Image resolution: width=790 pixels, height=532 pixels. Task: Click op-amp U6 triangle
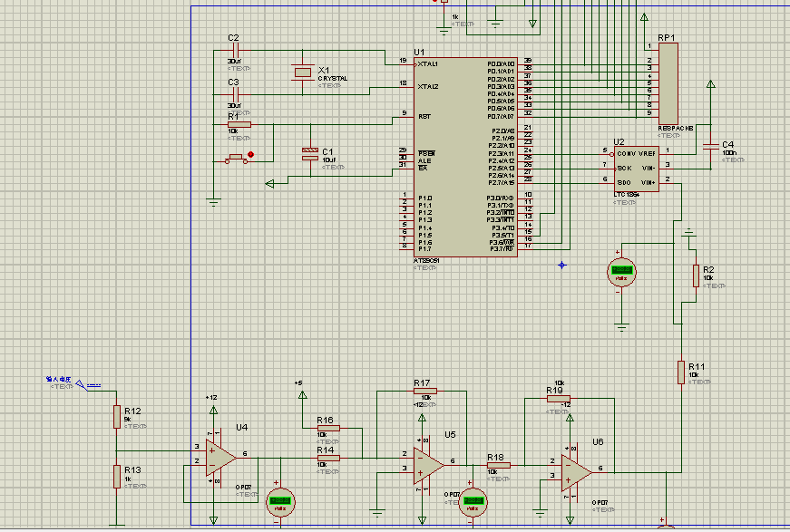click(576, 473)
